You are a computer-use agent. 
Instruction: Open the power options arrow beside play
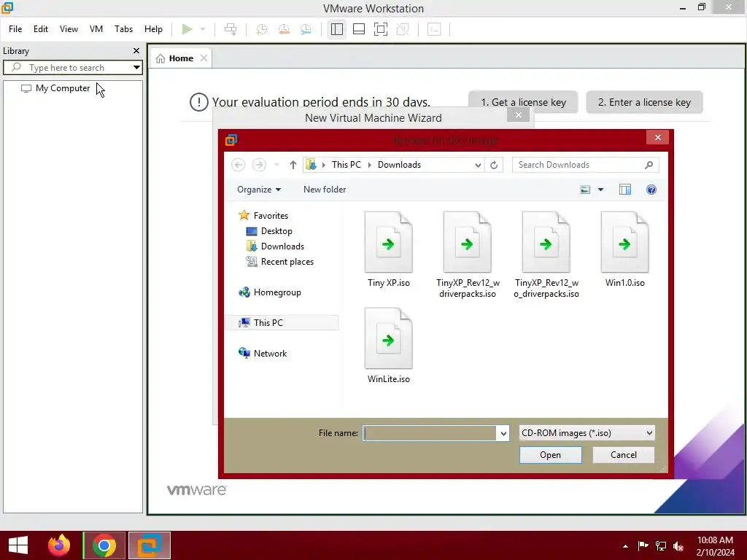203,29
